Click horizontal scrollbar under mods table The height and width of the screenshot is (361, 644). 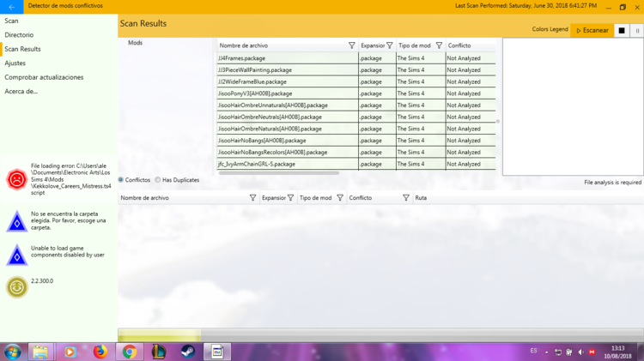pyautogui.click(x=279, y=173)
